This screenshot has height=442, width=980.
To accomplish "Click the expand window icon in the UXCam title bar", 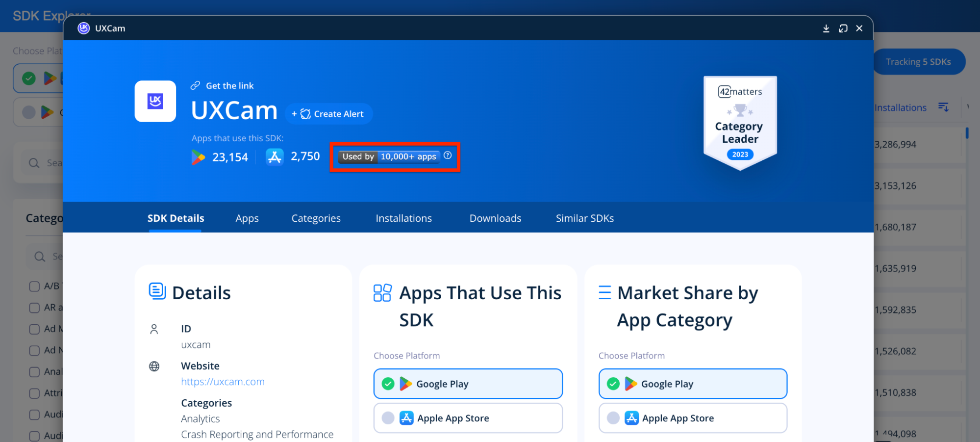I will [x=843, y=28].
